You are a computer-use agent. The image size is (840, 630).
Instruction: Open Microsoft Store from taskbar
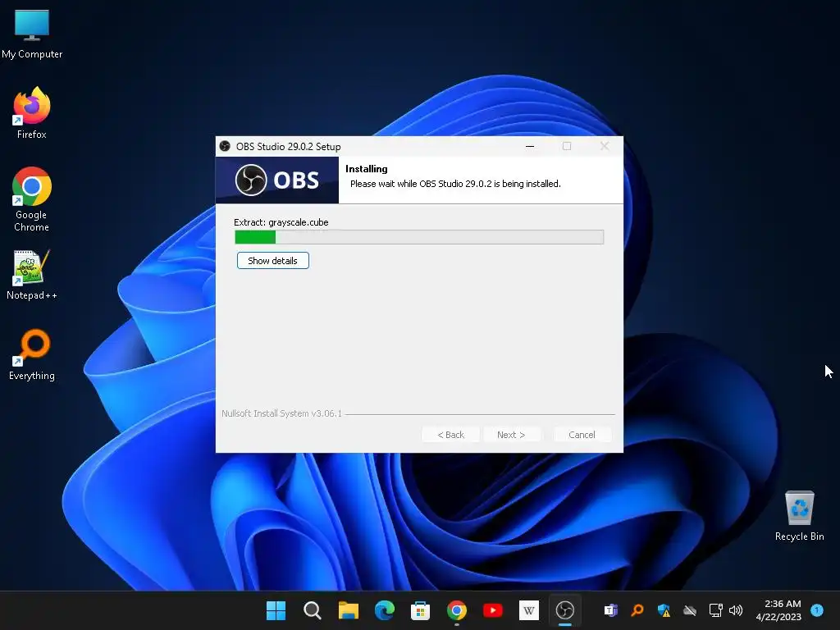[x=421, y=610]
